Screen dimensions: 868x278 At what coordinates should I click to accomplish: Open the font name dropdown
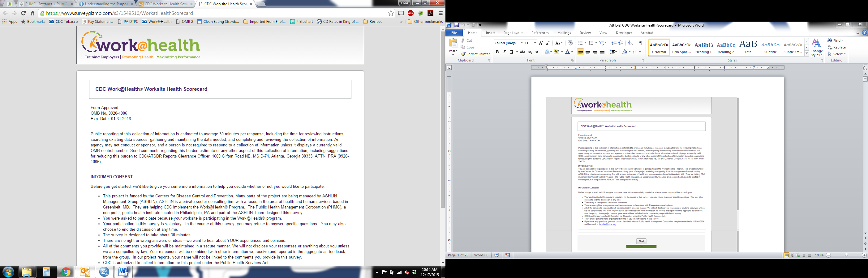tap(522, 43)
